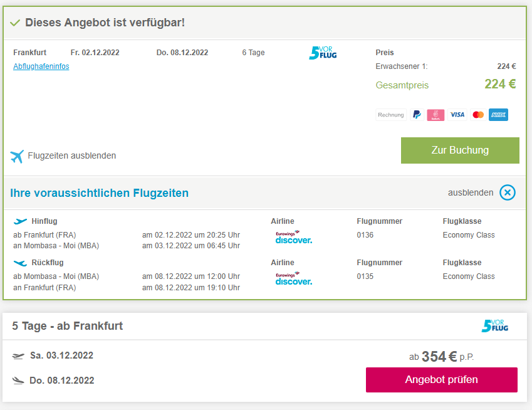Click flight number 0136

365,235
